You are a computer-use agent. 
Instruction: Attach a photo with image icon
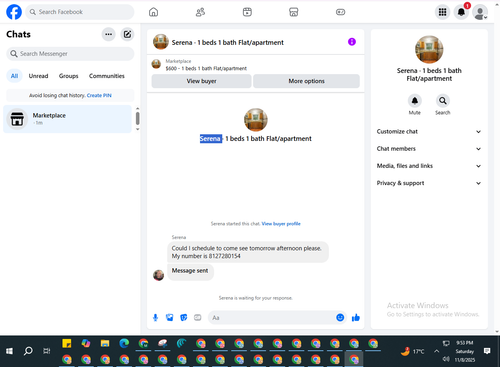point(170,318)
